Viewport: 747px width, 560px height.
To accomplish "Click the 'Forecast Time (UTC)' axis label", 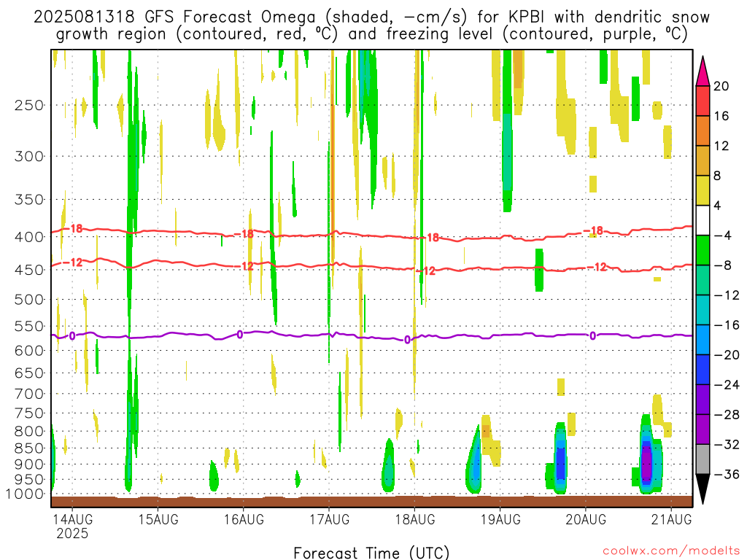I will [x=371, y=553].
